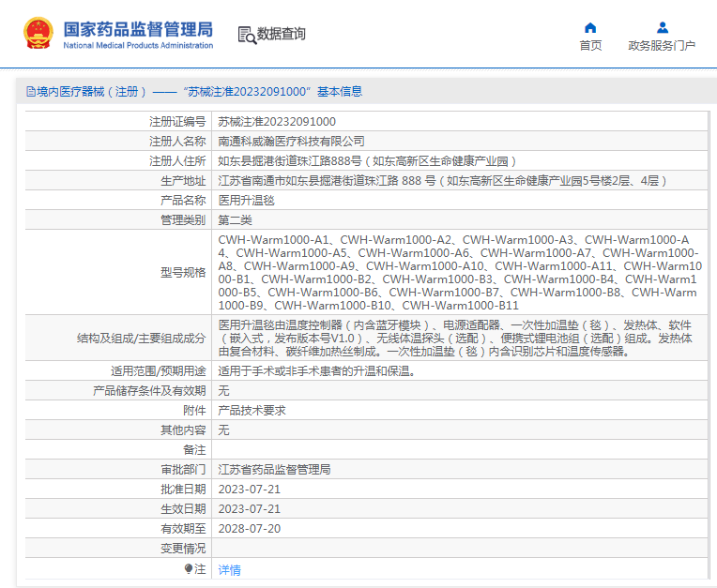Click the 首页 home icon
This screenshot has width=717, height=588.
(x=590, y=28)
